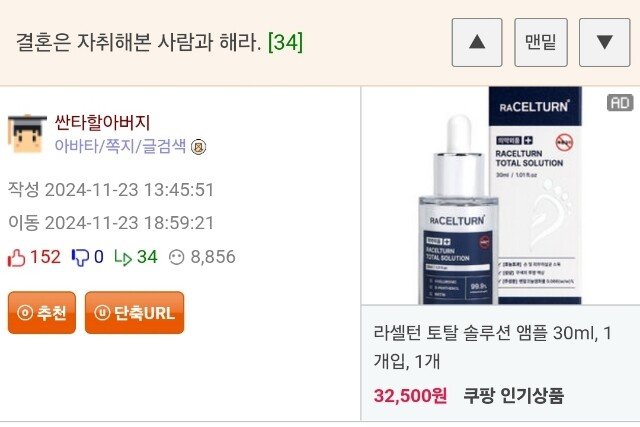Open the 라셀턴 토탈 솔루션 앰플 product title
Image resolution: width=640 pixels, height=427 pixels.
493,347
